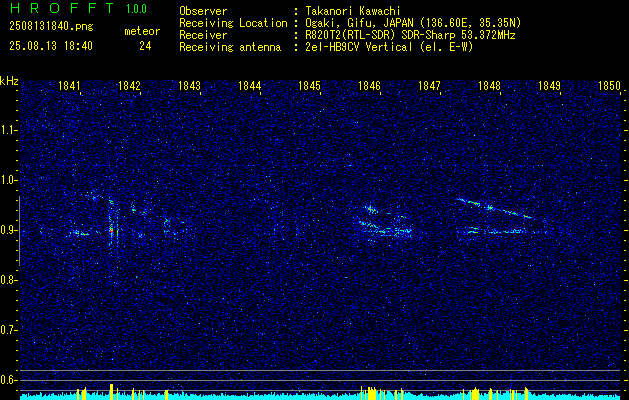This screenshot has height=400, width=629.
Task: Click the 0.8 kHz axis label
Action: point(8,280)
